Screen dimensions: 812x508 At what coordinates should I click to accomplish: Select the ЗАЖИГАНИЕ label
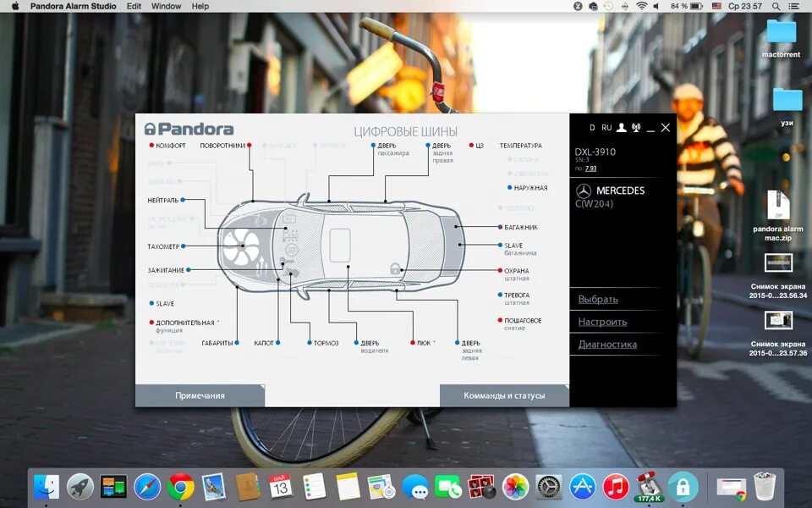pyautogui.click(x=166, y=270)
